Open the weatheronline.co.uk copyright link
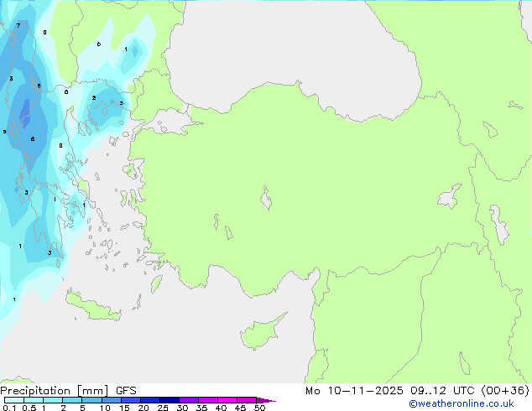 462,403
